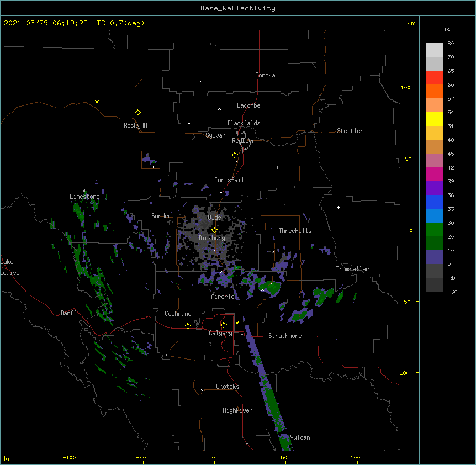Select the Okotoks label
476x465 pixels.
point(228,387)
